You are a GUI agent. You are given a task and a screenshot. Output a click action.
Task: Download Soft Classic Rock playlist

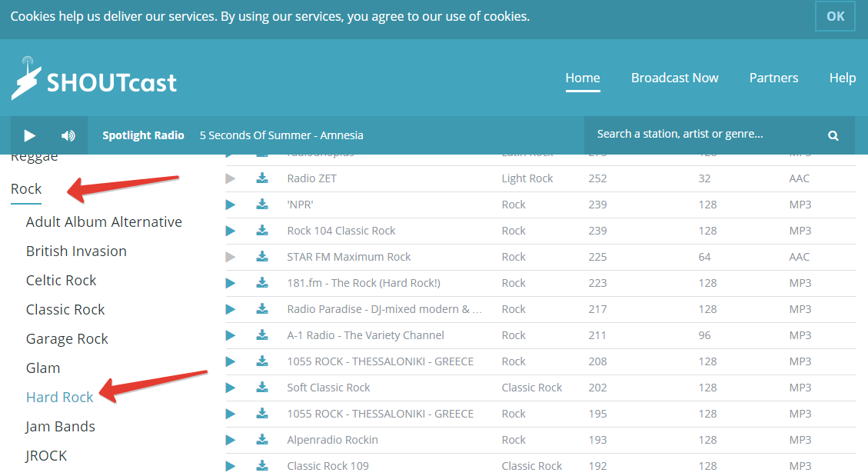click(x=262, y=388)
